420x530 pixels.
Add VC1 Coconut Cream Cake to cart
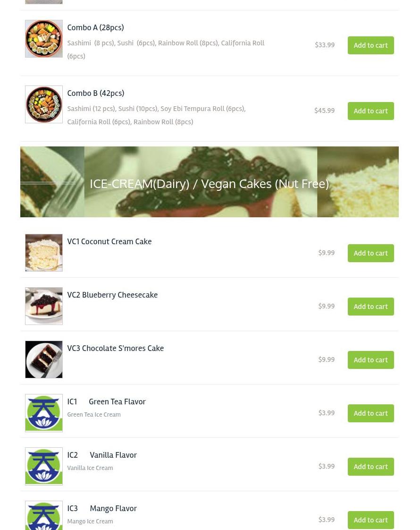tap(371, 253)
